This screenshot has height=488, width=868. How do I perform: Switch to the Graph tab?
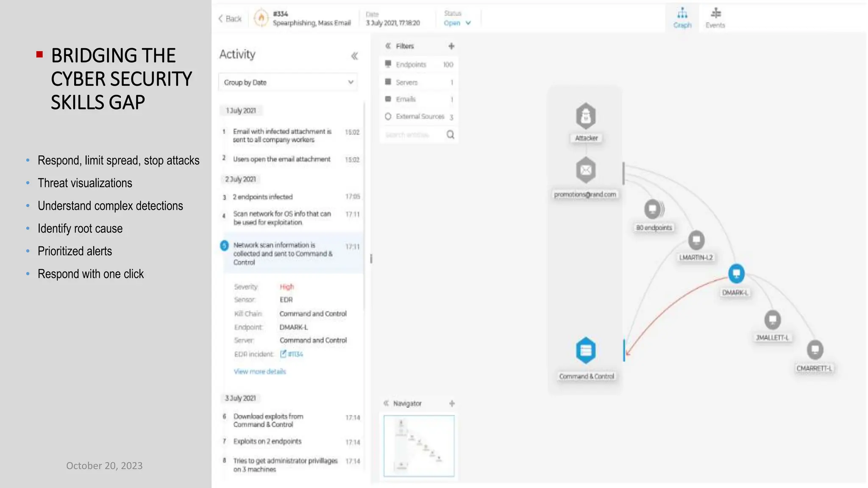click(x=682, y=18)
